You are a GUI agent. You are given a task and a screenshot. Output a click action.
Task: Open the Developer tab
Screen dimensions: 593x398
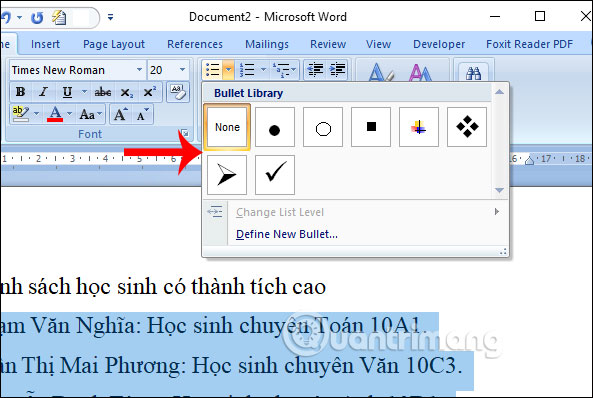point(439,44)
